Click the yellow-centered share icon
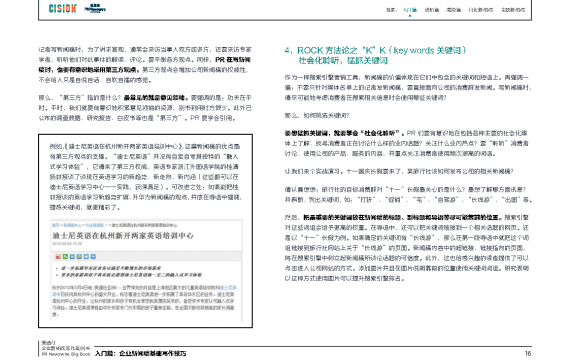570x360 pixels. pos(79,257)
